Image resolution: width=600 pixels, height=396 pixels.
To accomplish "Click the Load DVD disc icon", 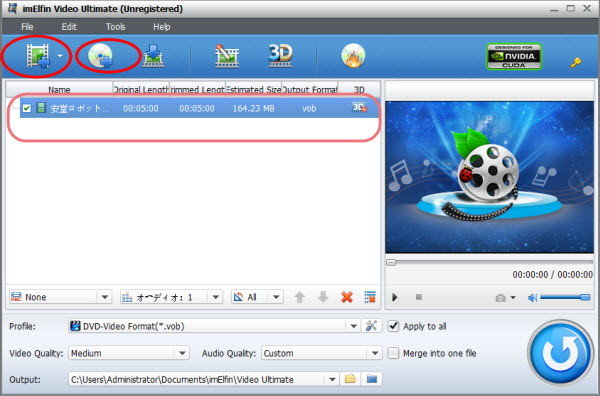I will (100, 56).
